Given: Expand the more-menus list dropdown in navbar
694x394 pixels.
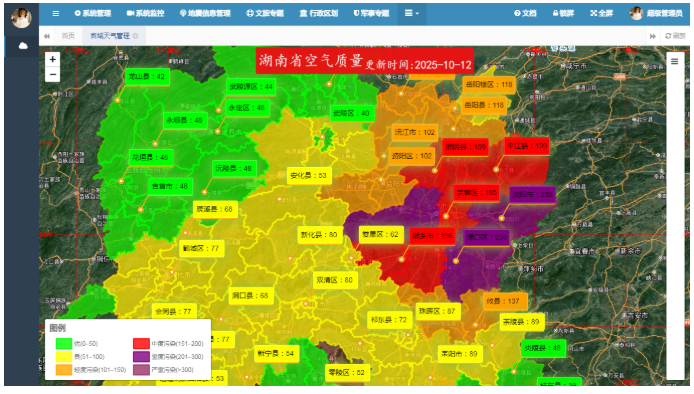Looking at the screenshot, I should (x=412, y=13).
